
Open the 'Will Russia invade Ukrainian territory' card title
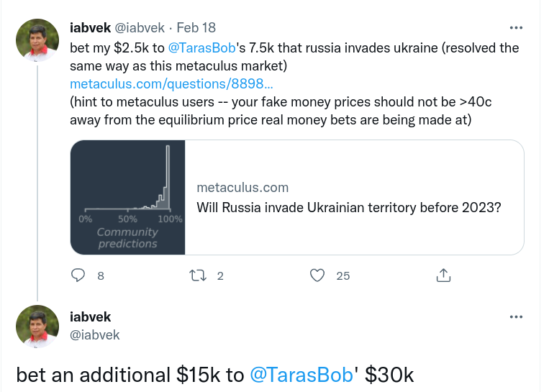pos(349,208)
